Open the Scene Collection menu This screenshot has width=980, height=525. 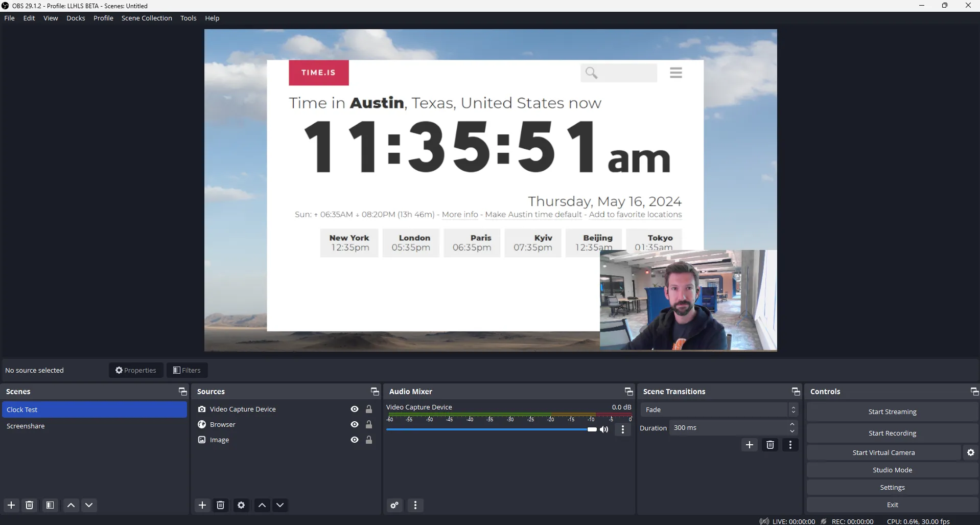147,18
